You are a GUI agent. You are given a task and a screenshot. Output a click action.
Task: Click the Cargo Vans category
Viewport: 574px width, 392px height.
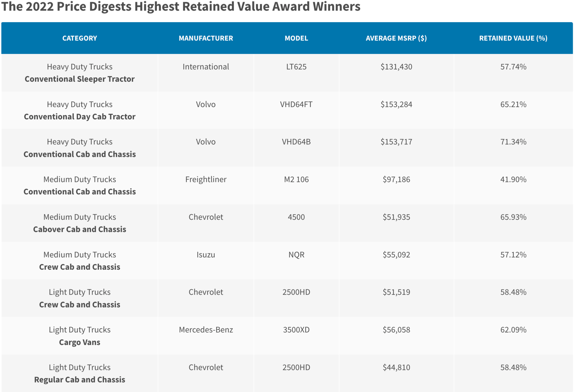pyautogui.click(x=80, y=342)
